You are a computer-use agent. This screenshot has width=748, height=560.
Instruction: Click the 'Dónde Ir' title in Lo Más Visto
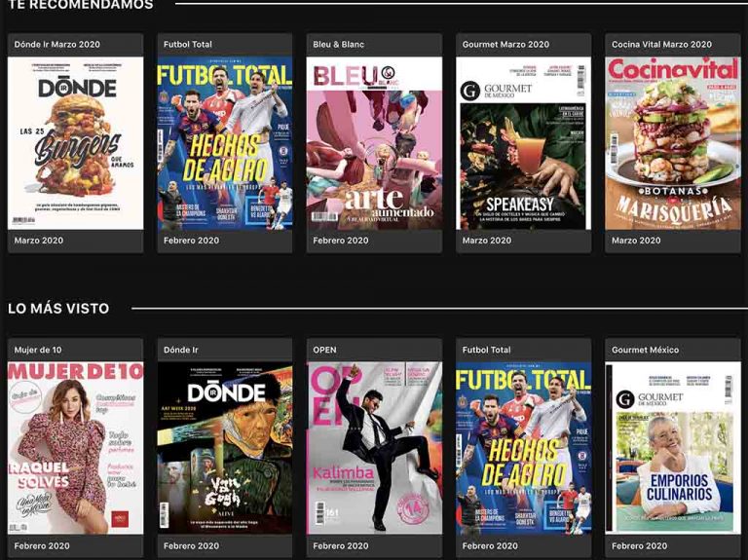click(181, 350)
